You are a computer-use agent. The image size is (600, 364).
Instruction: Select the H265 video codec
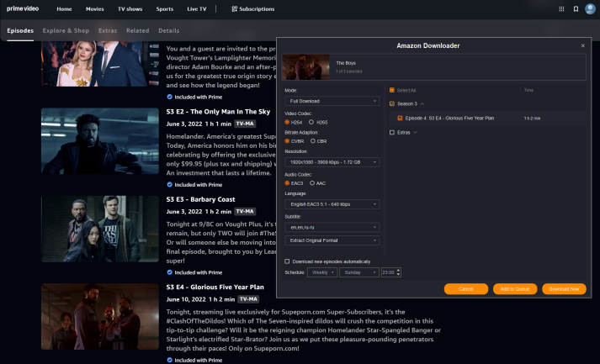click(x=313, y=122)
